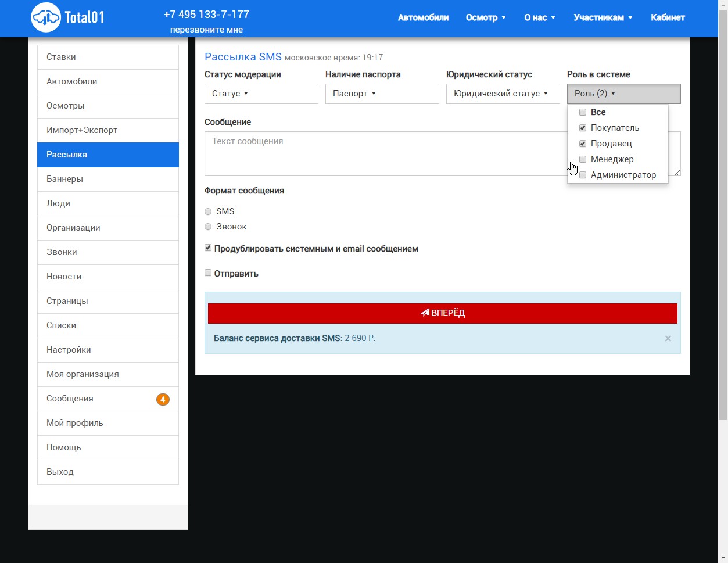This screenshot has height=563, width=728.
Task: Open Новости in the sidebar
Action: coord(108,277)
